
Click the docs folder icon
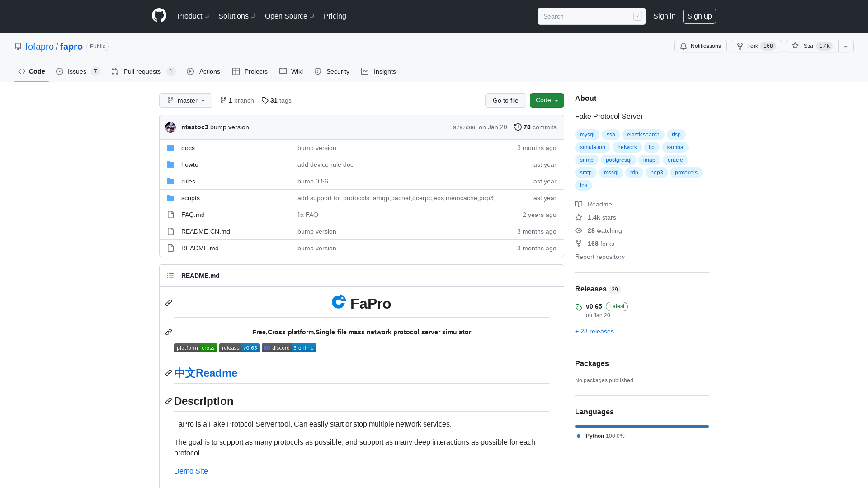click(170, 148)
